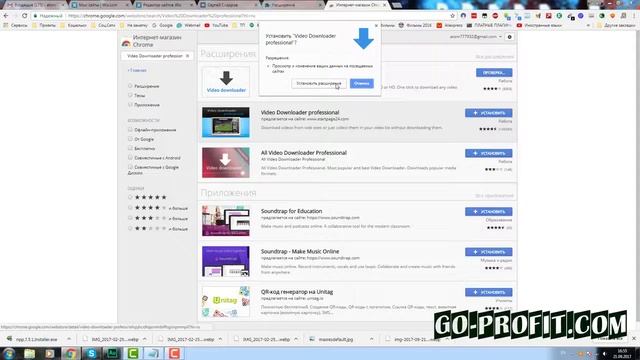
Task: Close the downloads bar
Action: [x=634, y=339]
